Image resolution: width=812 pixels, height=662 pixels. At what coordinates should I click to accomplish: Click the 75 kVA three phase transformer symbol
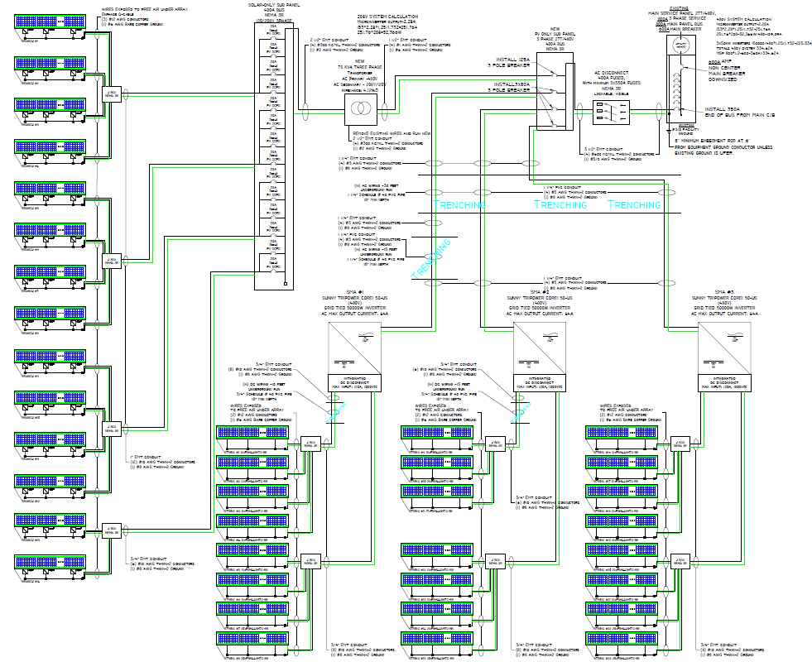tap(361, 109)
